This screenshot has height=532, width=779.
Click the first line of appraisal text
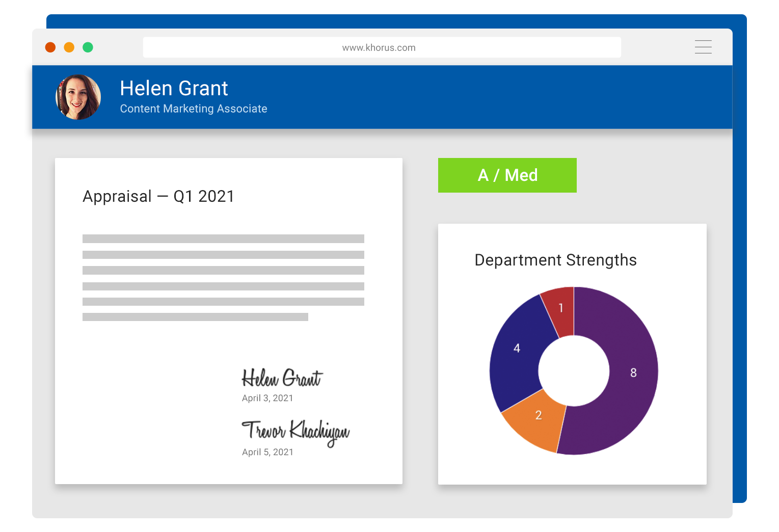pos(223,238)
